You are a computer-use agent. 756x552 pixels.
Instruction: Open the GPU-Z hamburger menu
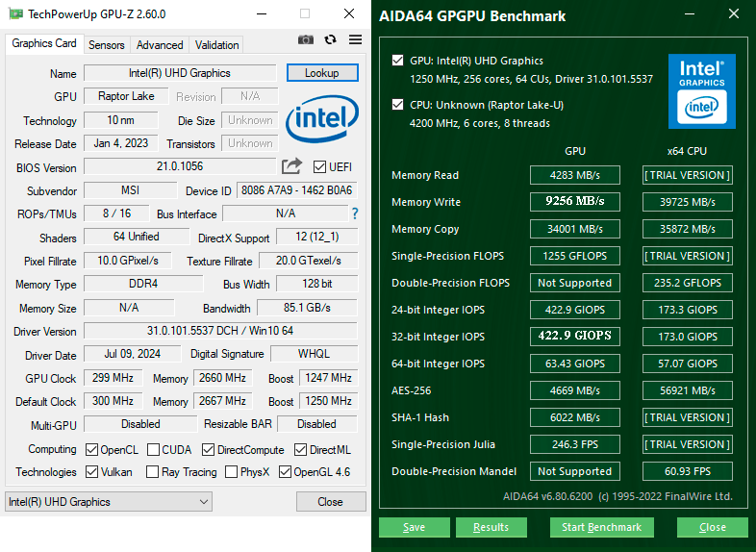(x=355, y=39)
